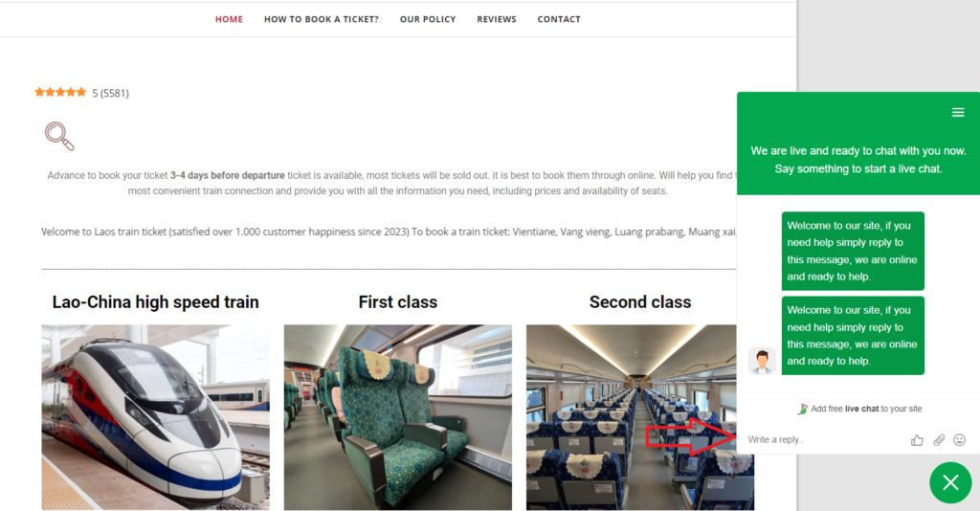Close the live chat with green X button
Image resolution: width=980 pixels, height=511 pixels.
950,482
